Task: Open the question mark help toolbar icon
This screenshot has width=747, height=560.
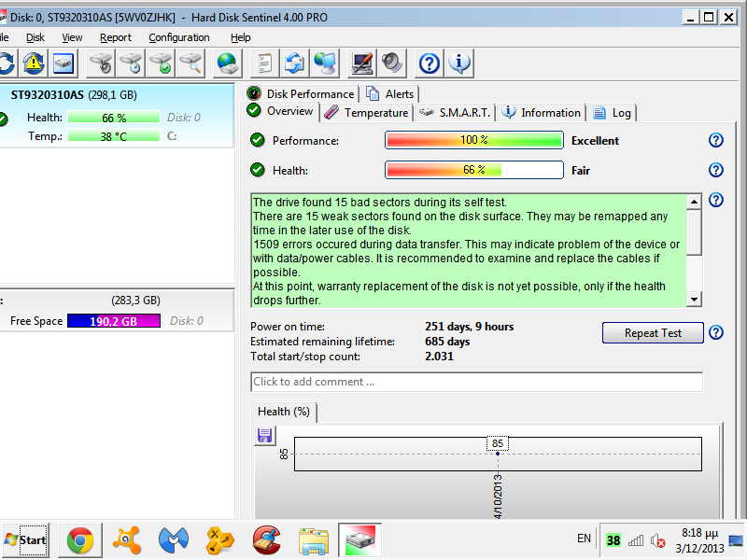Action: pyautogui.click(x=430, y=63)
